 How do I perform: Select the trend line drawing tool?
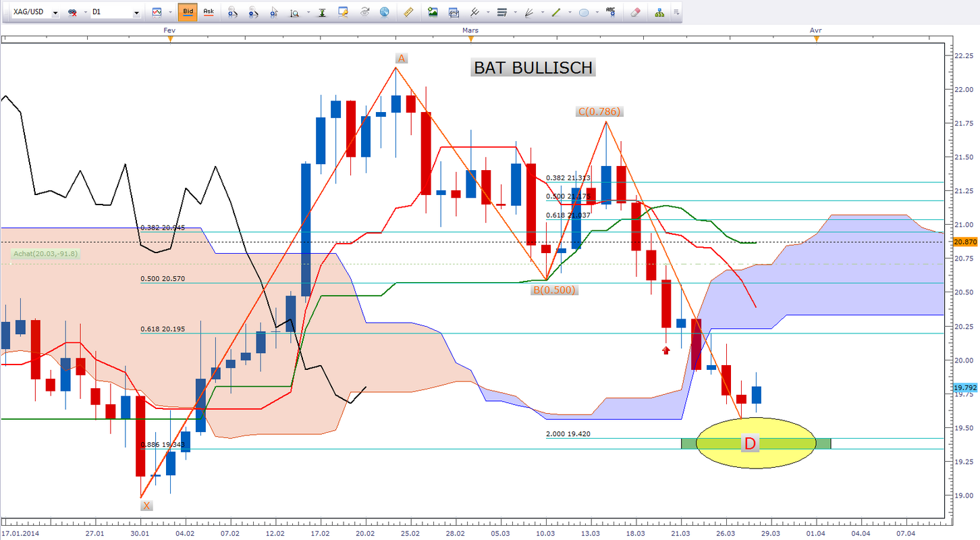click(557, 12)
